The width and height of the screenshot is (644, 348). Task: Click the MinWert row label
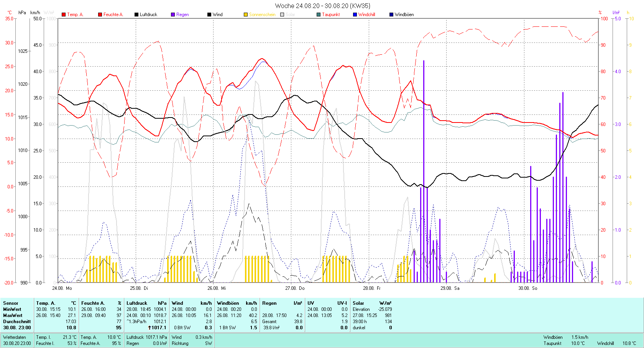coord(12,309)
